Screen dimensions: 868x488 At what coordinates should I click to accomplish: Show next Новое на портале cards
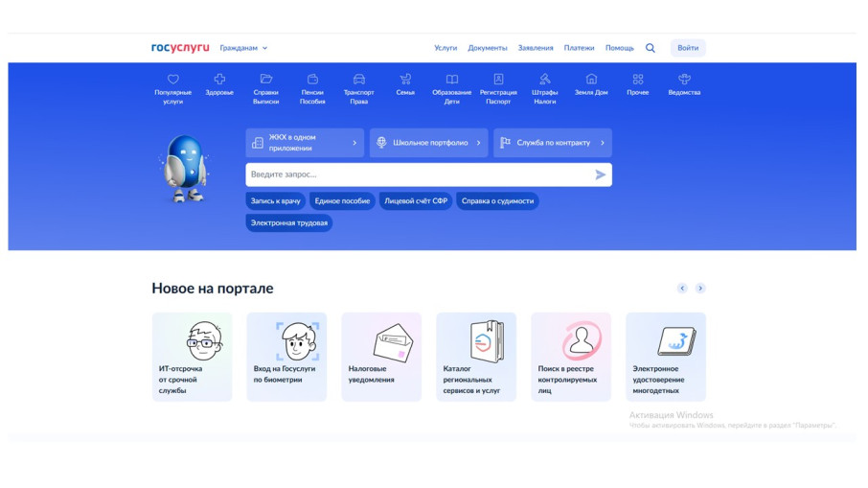point(700,288)
